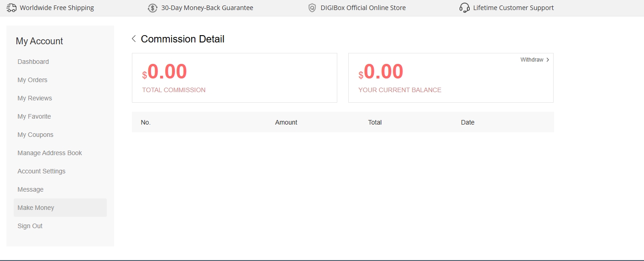Click the Amount column header
The height and width of the screenshot is (261, 644).
[286, 122]
